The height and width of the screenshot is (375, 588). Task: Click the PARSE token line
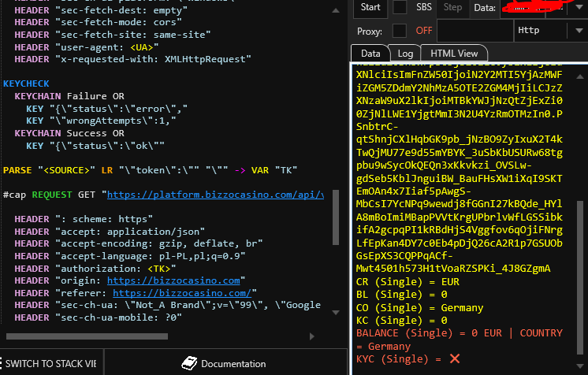click(150, 170)
